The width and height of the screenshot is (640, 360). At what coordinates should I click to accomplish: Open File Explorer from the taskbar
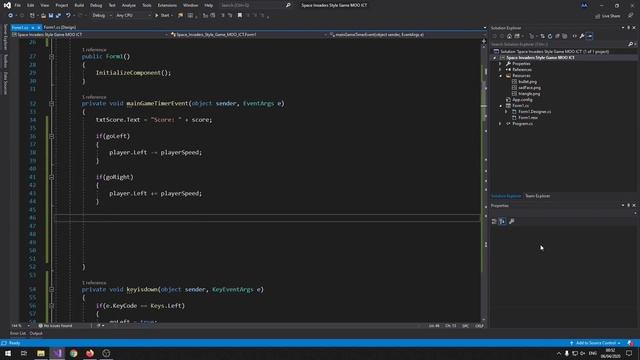click(x=41, y=353)
